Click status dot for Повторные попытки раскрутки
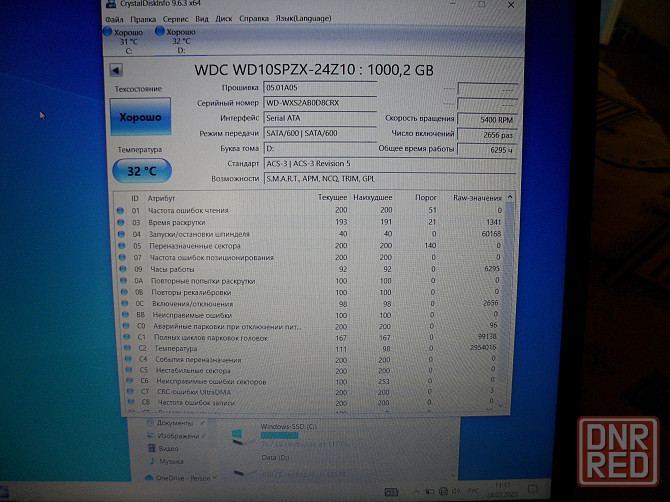670x502 pixels. coord(123,281)
